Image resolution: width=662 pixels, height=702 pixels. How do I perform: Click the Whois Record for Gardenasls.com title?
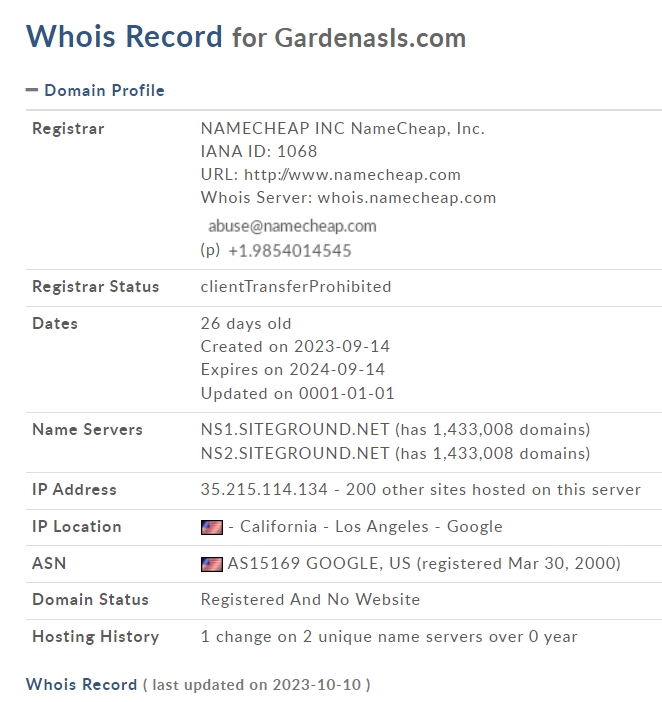[246, 37]
